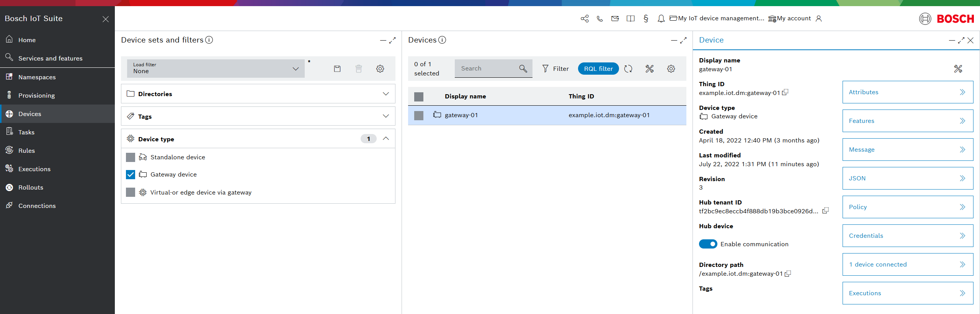Copy the Directory path

coord(788,273)
